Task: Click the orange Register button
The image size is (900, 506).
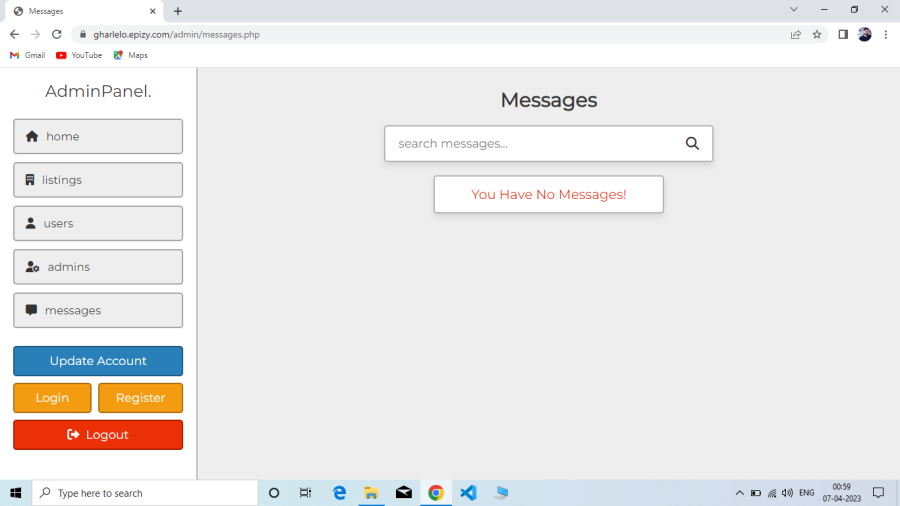Action: click(x=141, y=398)
